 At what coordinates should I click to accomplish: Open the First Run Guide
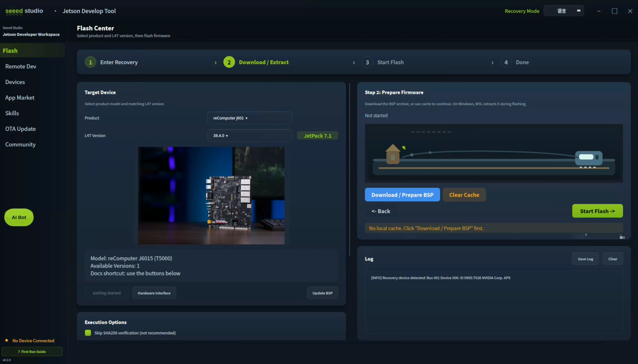pos(32,351)
